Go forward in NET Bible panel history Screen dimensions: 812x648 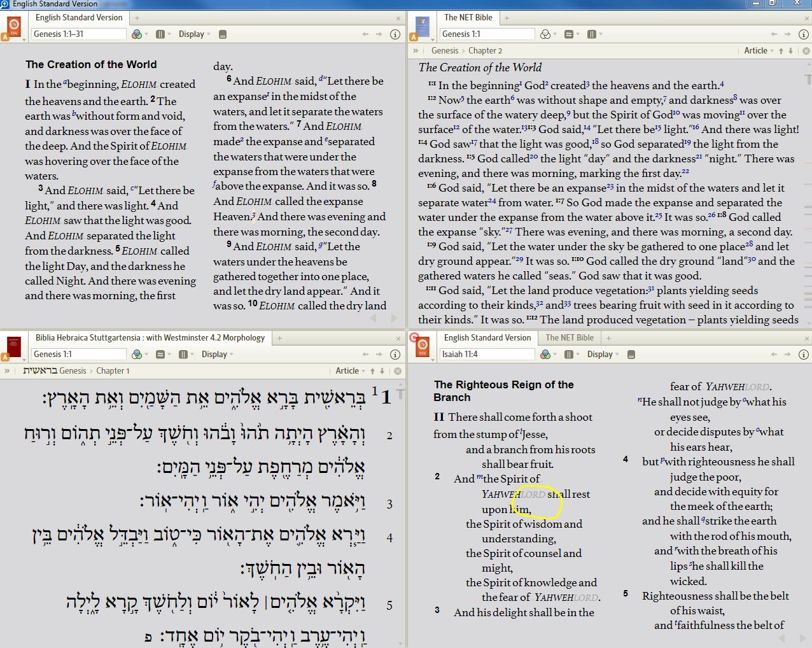[x=788, y=34]
